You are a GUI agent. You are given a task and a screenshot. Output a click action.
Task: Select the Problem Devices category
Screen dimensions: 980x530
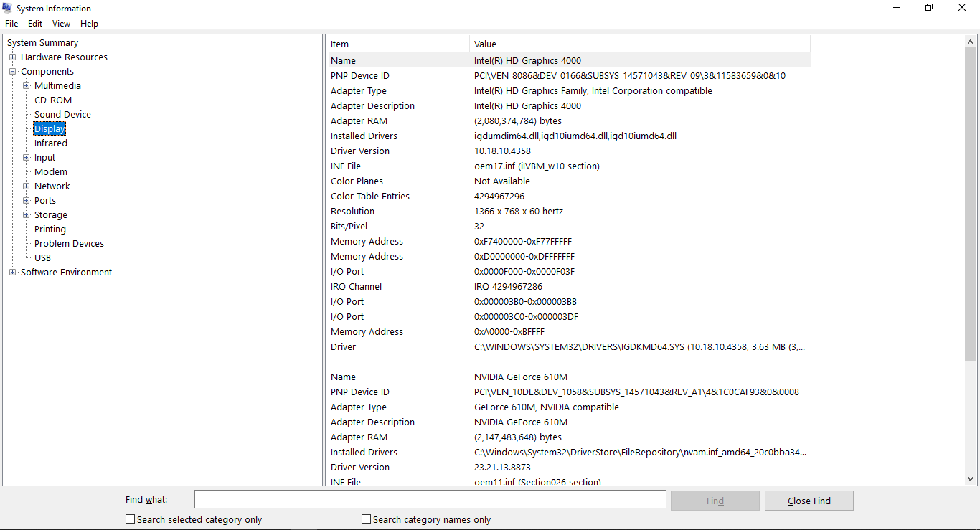(x=68, y=243)
